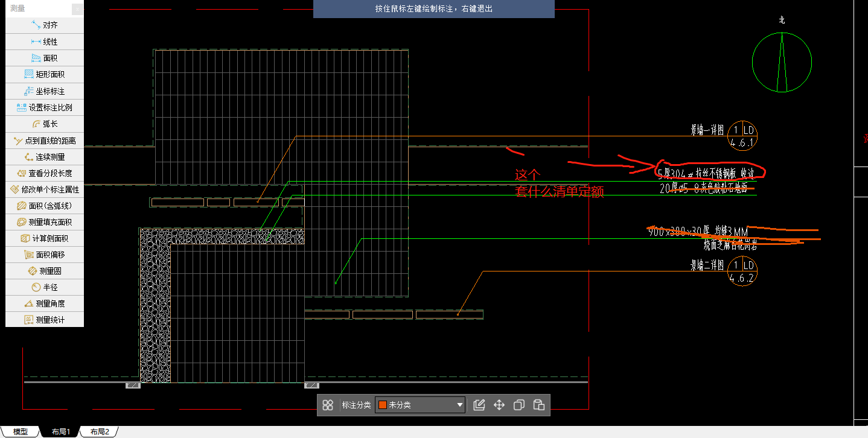Screen dimensions: 868x438
Task: Pick the 测量角度 angle measurement tool
Action: click(x=45, y=303)
